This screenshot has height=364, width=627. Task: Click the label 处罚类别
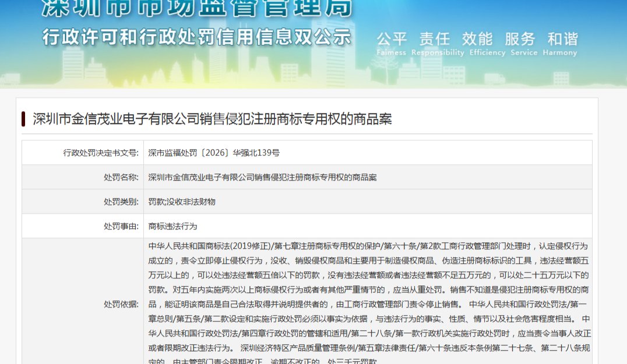point(121,202)
